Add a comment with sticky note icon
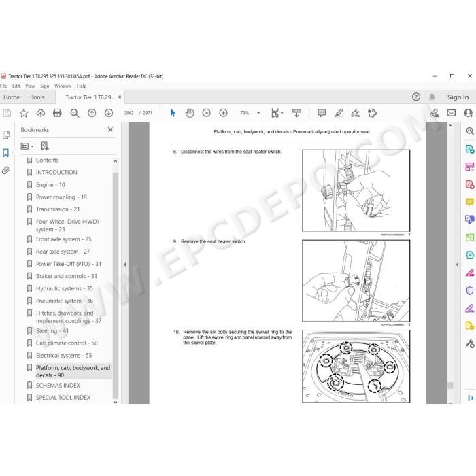 [x=322, y=114]
